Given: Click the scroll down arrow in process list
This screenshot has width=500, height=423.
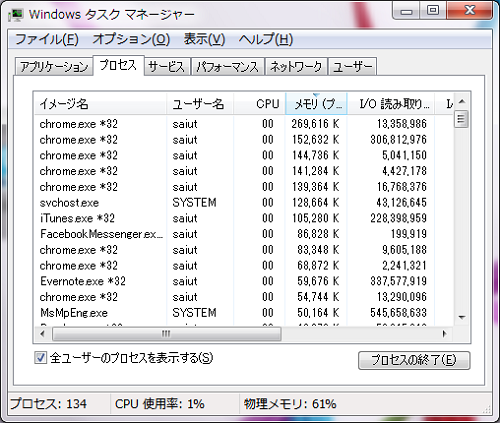Looking at the screenshot, I should point(462,317).
